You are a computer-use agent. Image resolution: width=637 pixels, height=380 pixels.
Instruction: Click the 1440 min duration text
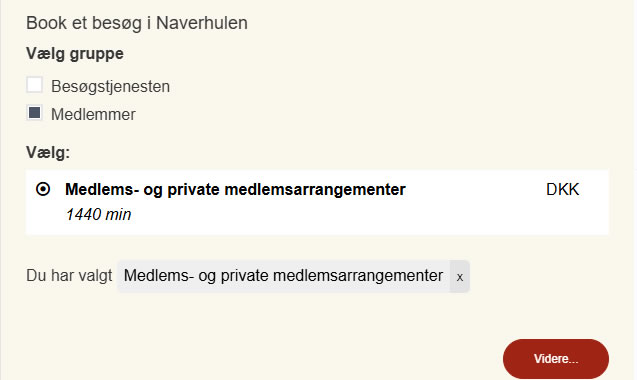(98, 214)
